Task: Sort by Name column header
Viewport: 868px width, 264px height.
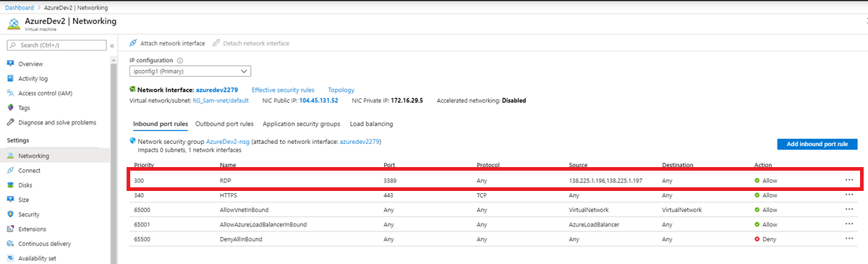Action: tap(229, 165)
